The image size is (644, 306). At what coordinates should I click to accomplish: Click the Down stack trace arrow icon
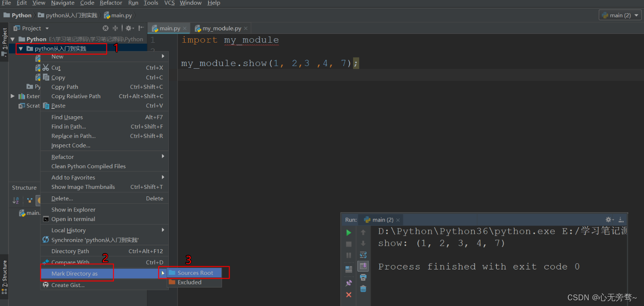pyautogui.click(x=363, y=243)
